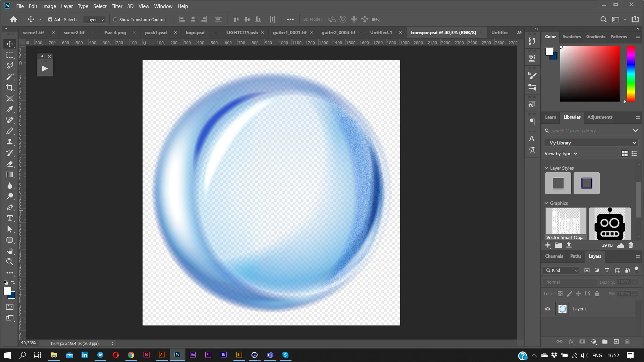
Task: Select the Magic Wand tool
Action: click(x=10, y=76)
